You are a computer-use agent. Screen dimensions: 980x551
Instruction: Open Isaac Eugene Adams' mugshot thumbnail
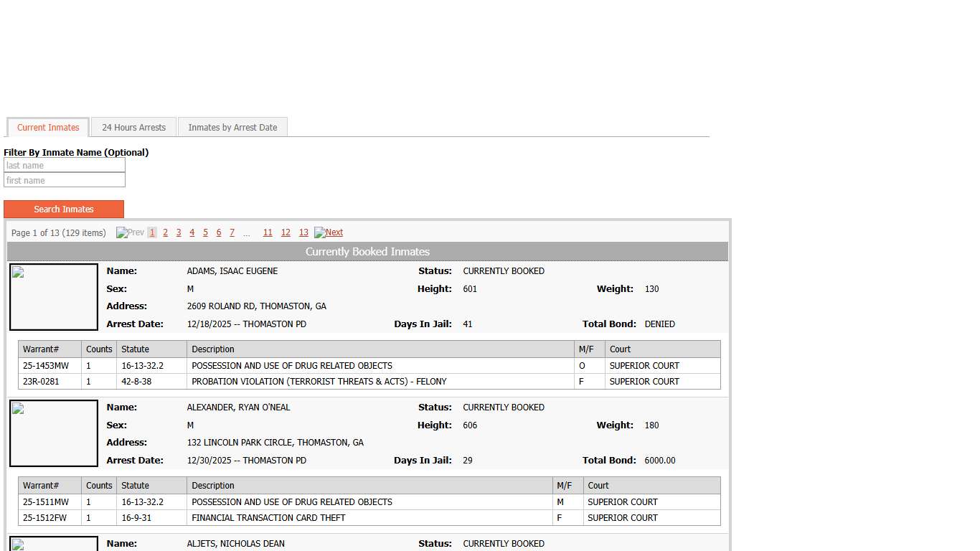click(x=54, y=297)
